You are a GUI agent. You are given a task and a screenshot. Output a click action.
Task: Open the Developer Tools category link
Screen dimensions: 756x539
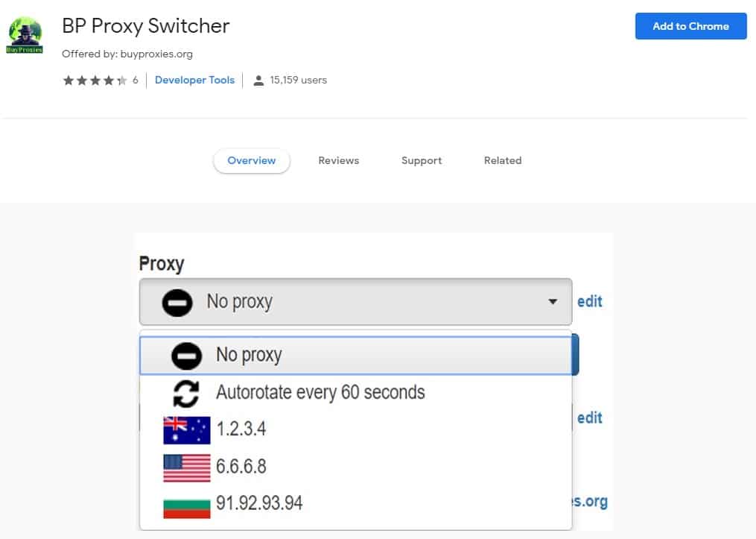[195, 80]
